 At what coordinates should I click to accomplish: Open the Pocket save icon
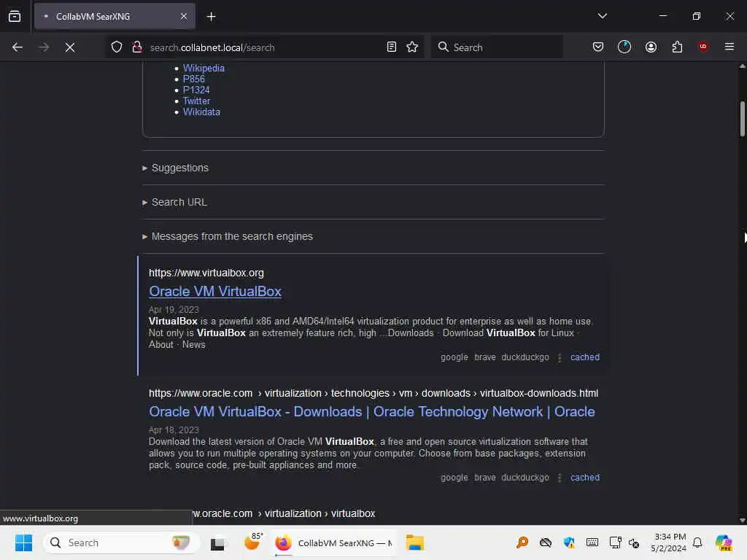tap(598, 47)
